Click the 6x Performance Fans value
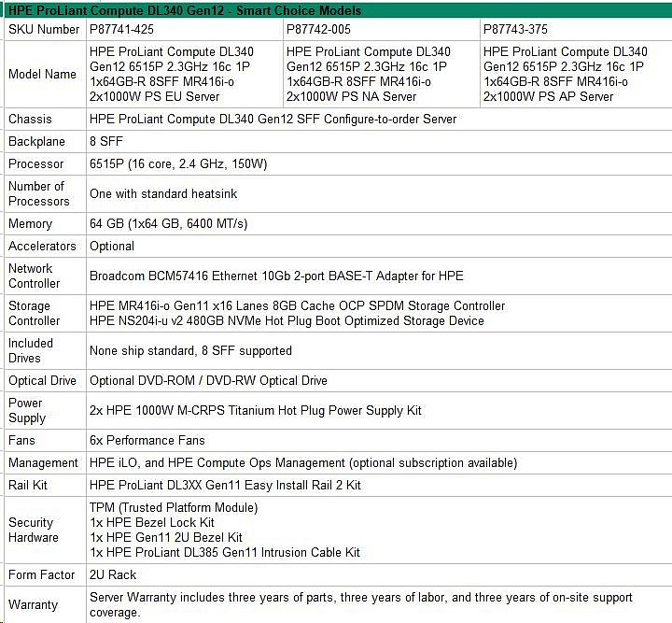This screenshot has height=623, width=672. 147,440
